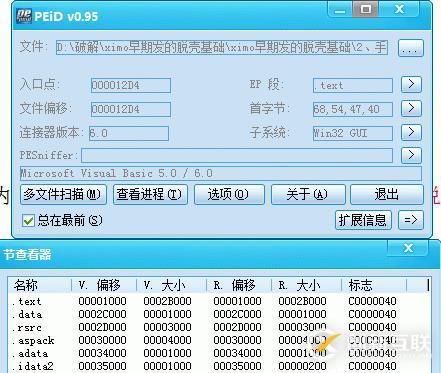Click the empty PESniffer result field
Image resolution: width=441 pixels, height=373 pixels.
237,155
